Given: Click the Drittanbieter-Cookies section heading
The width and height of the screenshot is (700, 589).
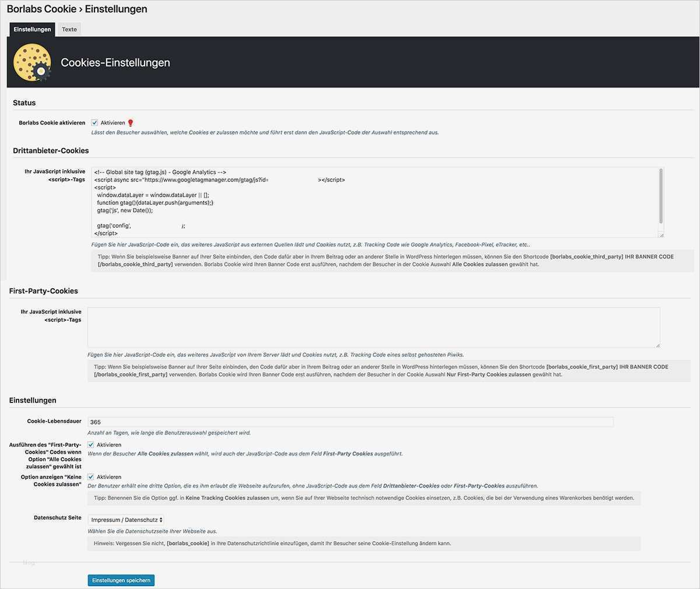Looking at the screenshot, I should coord(51,150).
